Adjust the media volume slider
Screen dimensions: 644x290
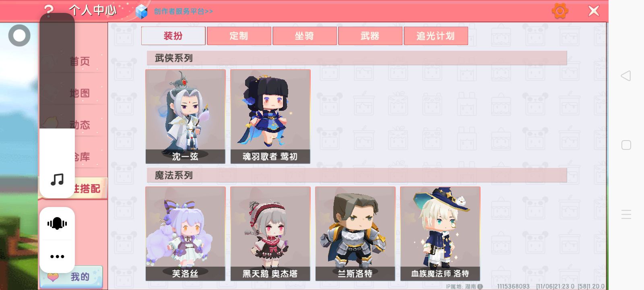pos(57,106)
